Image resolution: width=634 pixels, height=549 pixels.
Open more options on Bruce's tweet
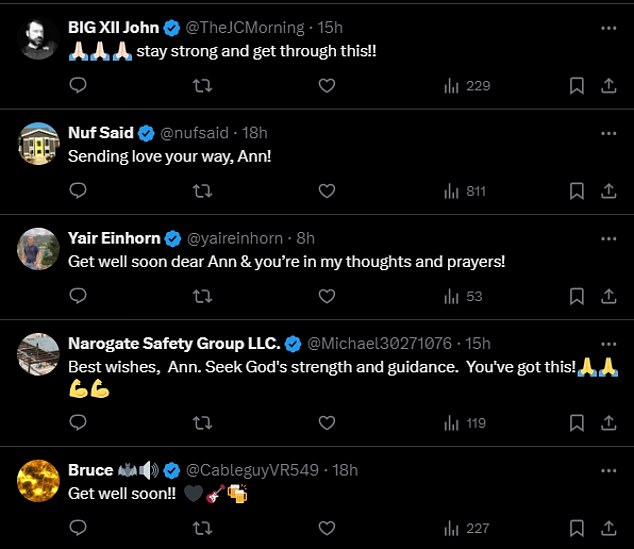(608, 471)
